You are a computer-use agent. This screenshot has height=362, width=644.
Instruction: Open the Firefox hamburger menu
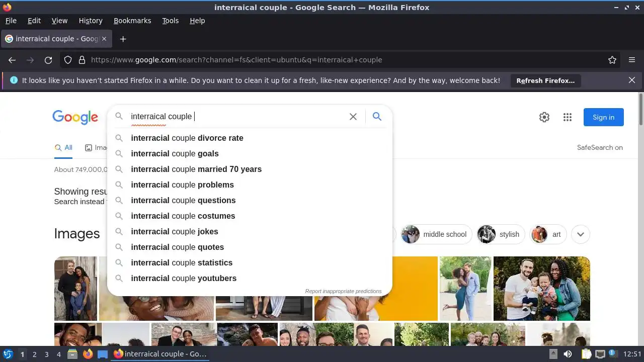[x=632, y=60]
